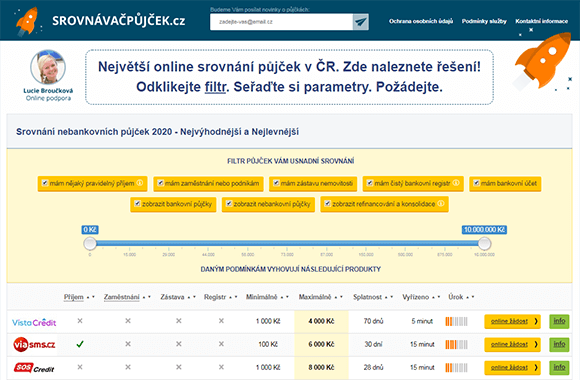The image size is (580, 380).
Task: Sort table by Registr column
Action: pos(215,297)
